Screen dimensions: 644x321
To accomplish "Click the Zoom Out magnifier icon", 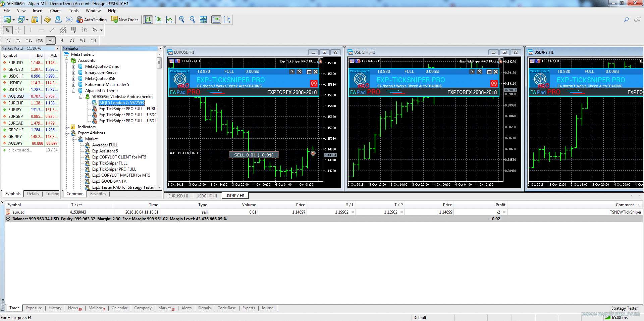I will coord(193,19).
